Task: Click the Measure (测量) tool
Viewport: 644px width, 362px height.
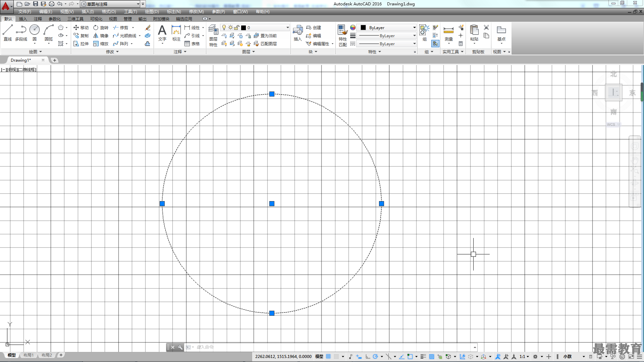Action: pos(448,33)
